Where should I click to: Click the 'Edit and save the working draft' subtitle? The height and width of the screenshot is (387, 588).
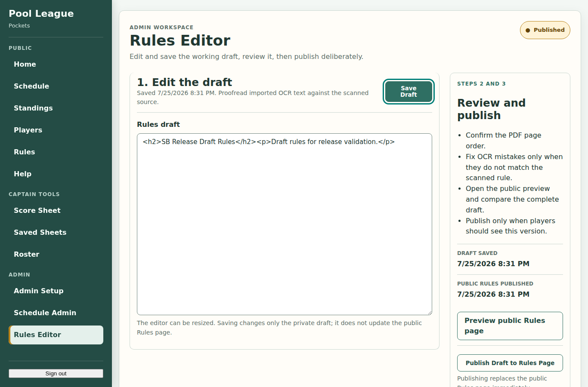[246, 56]
